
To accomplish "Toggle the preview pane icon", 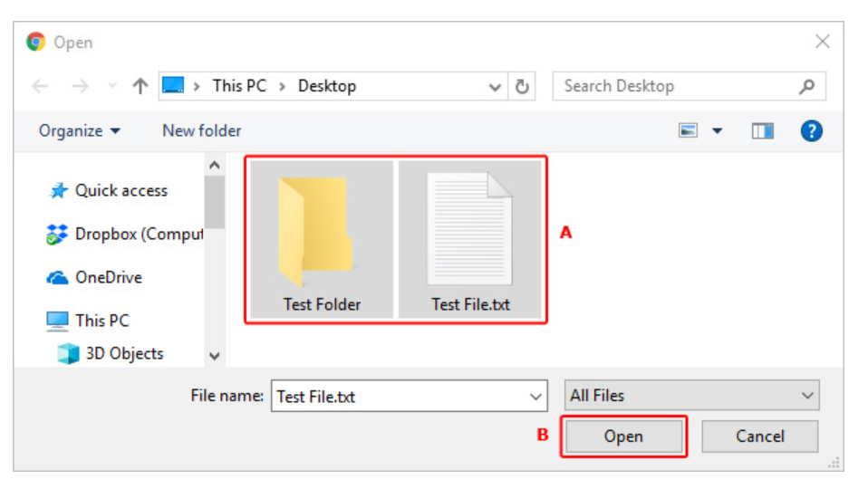I will [762, 131].
